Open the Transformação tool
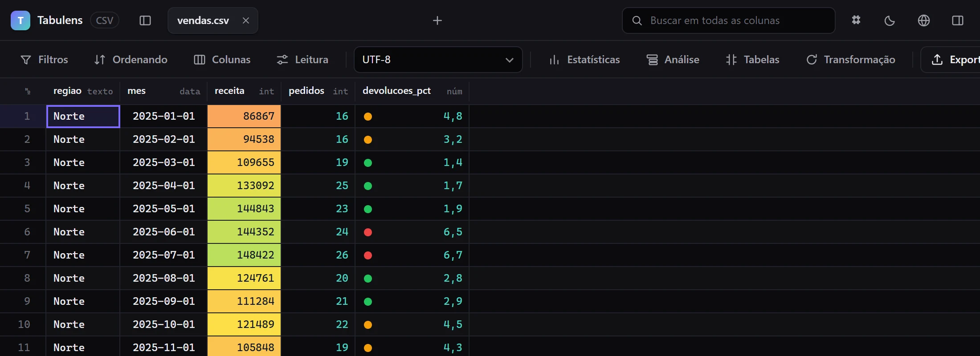The height and width of the screenshot is (356, 980). pyautogui.click(x=851, y=60)
